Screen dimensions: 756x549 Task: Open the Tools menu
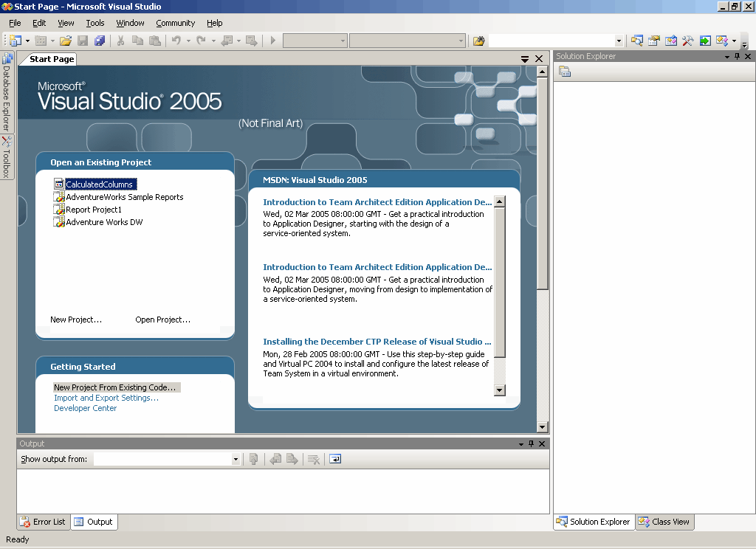(x=95, y=23)
